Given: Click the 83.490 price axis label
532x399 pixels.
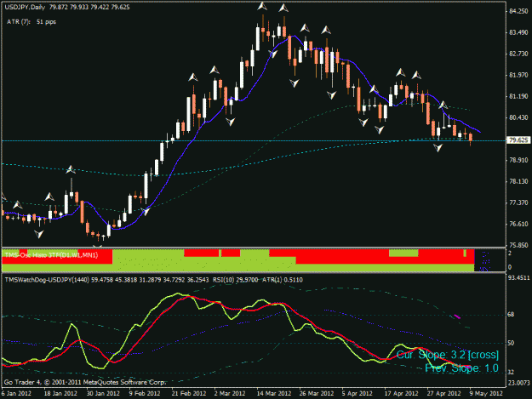Looking at the screenshot, I should (x=518, y=32).
